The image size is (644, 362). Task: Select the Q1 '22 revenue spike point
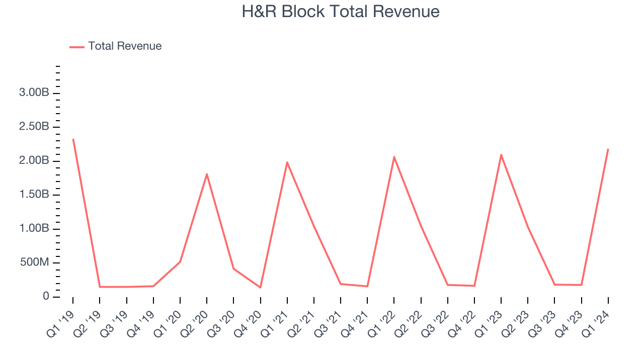pyautogui.click(x=394, y=156)
